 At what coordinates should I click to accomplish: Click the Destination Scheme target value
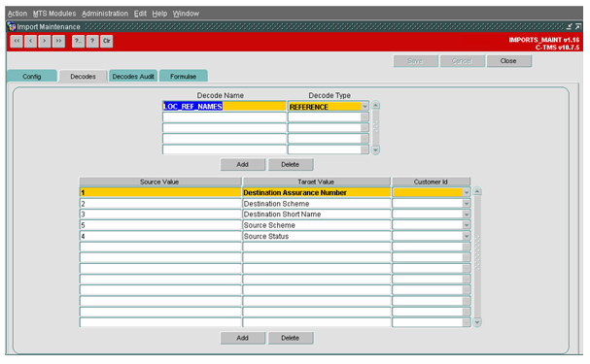tap(317, 203)
